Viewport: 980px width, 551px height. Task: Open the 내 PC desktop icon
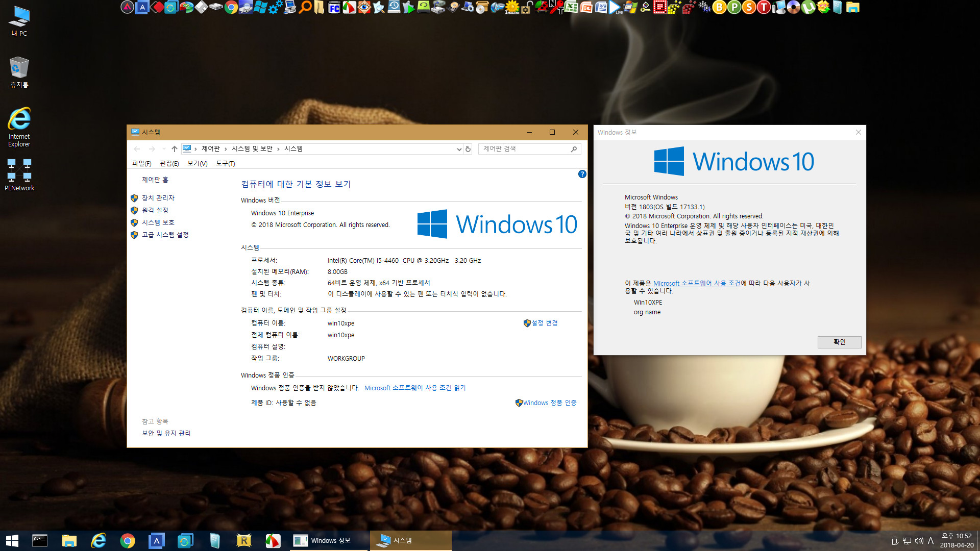(x=19, y=21)
